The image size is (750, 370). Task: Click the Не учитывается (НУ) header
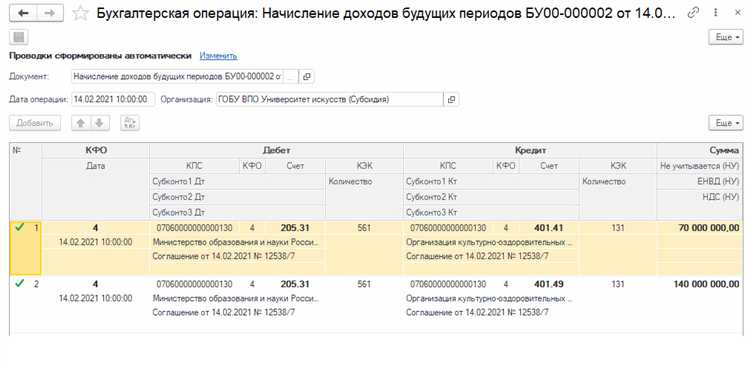click(x=699, y=166)
